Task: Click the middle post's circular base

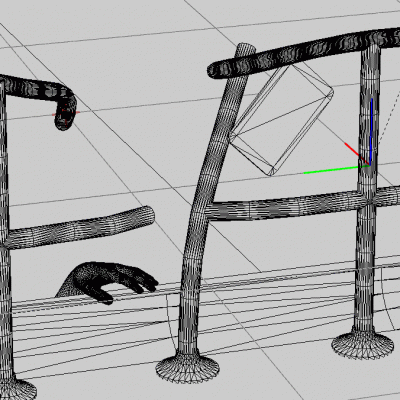Action: (188, 368)
